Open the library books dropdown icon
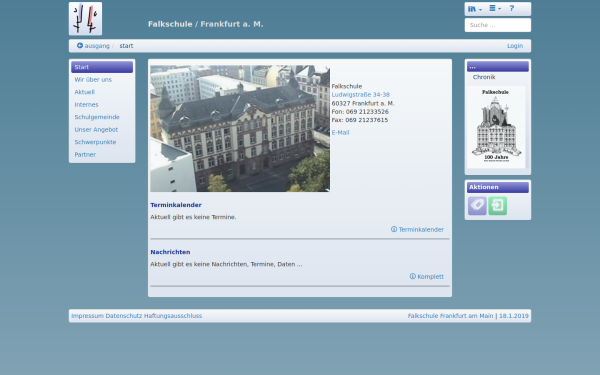This screenshot has height=375, width=600. click(x=474, y=9)
